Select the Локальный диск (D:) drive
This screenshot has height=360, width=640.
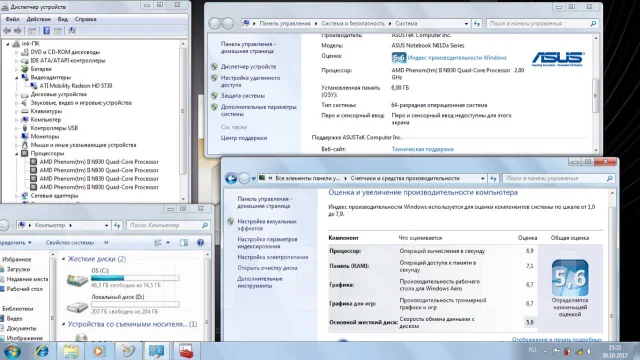(122, 304)
